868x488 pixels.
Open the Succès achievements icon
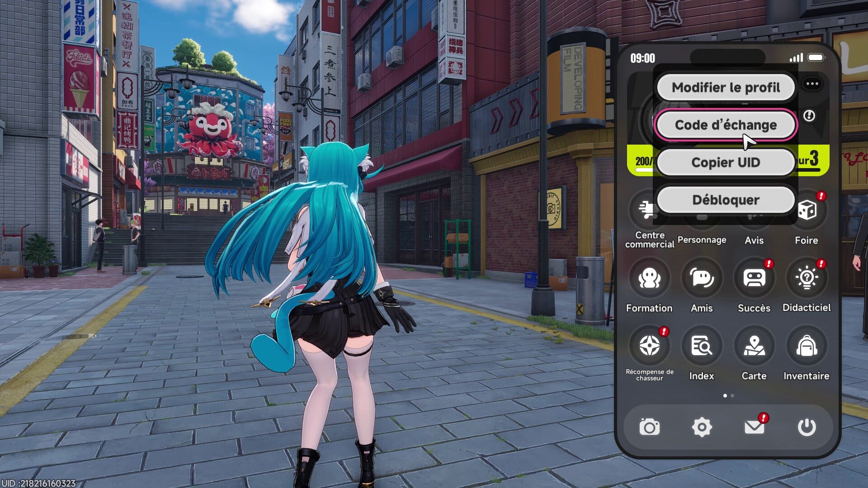pos(754,278)
